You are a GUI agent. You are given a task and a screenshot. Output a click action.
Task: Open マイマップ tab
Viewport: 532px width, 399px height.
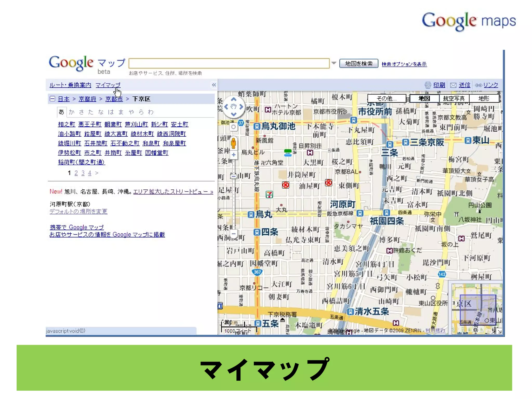click(x=108, y=85)
